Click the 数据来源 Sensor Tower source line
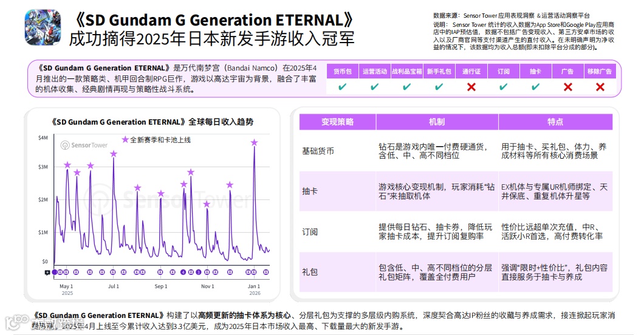Screen dimensions: 644x335 click(x=512, y=16)
